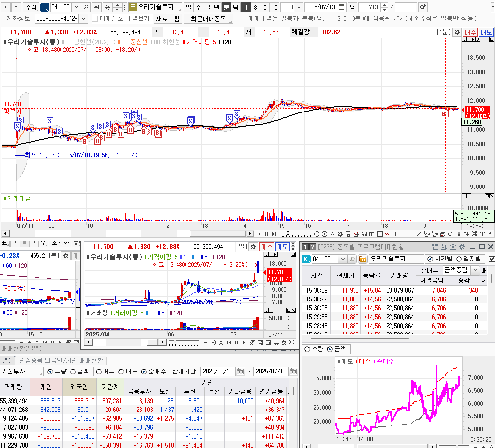Open 관심종목 외국인/기관 매매현황 tab
This screenshot has height=448, width=495.
(61, 360)
